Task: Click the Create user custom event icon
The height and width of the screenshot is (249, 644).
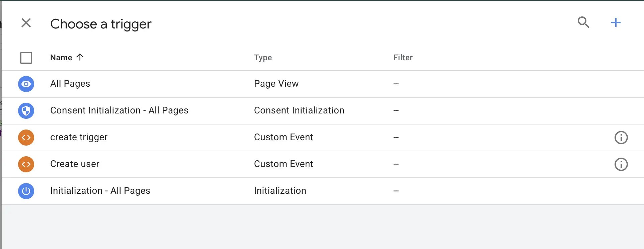Action: tap(26, 164)
